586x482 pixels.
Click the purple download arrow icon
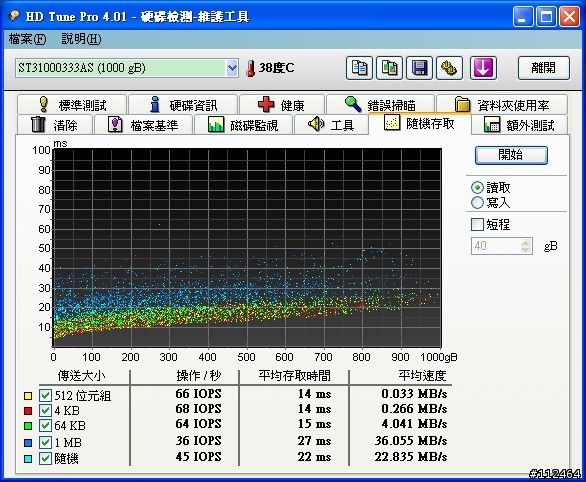tap(483, 68)
